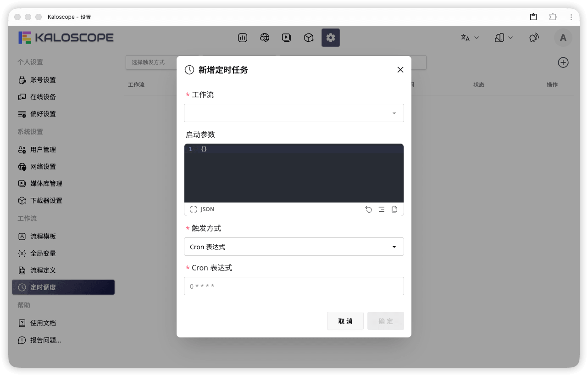
Task: Click the plus icon to add a scheduled task
Action: point(563,62)
